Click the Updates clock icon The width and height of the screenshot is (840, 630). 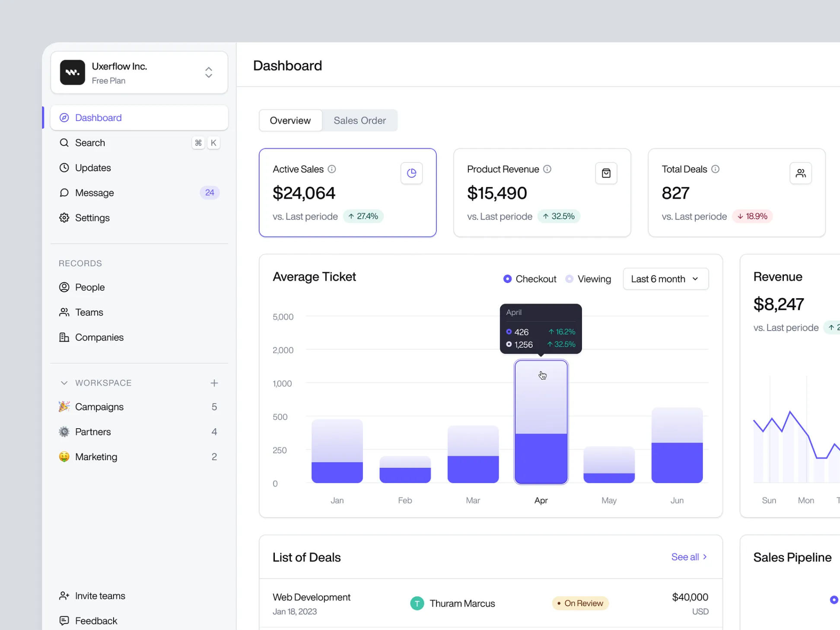64,168
